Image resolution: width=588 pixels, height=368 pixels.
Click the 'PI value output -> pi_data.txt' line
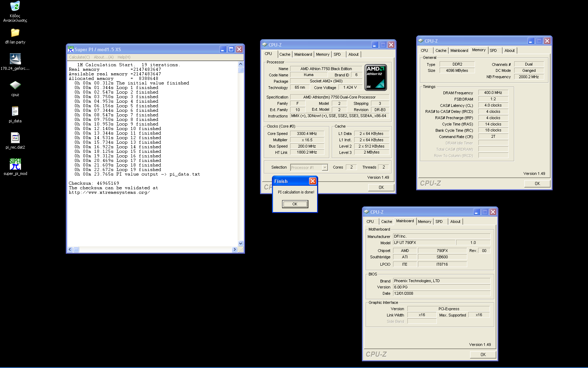pyautogui.click(x=137, y=174)
